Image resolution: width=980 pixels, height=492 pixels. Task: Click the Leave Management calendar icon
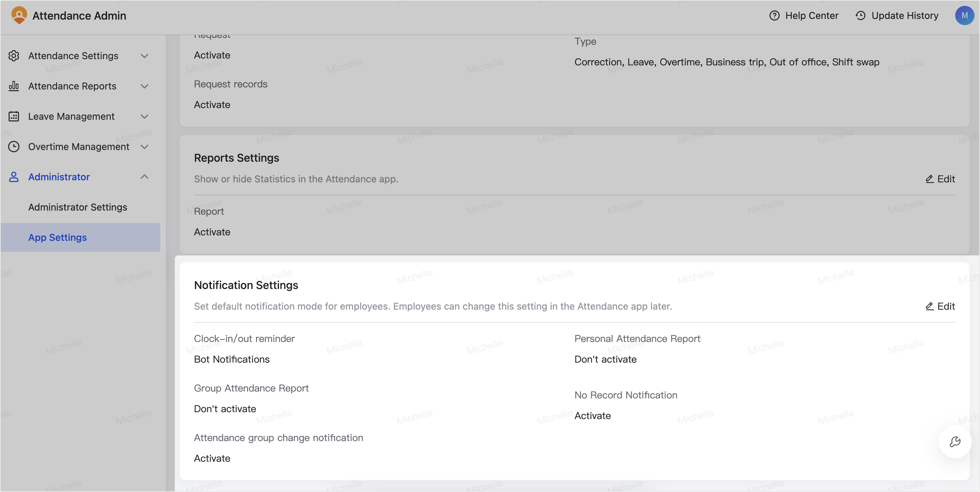tap(14, 116)
